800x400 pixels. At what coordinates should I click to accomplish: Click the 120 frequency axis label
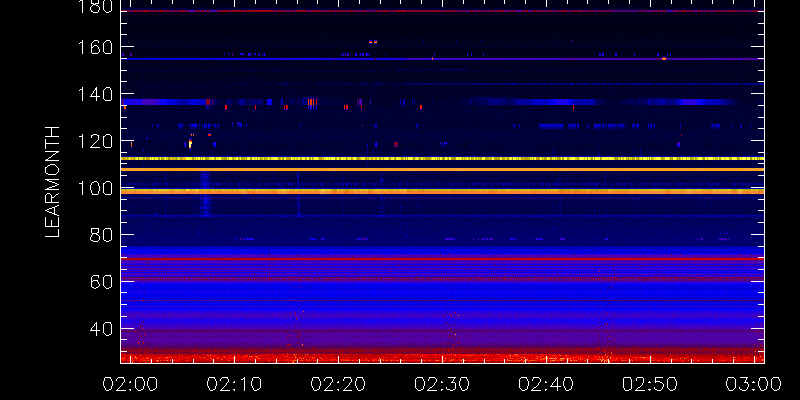pyautogui.click(x=94, y=141)
